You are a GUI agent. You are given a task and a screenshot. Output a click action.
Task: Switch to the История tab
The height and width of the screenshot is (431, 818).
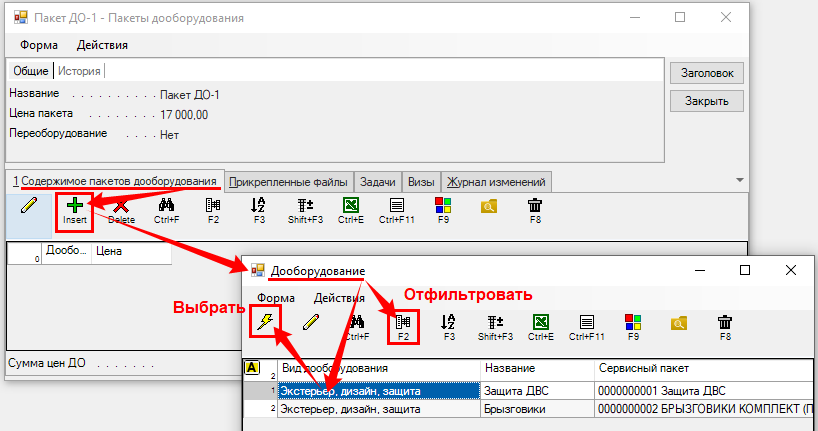[80, 71]
